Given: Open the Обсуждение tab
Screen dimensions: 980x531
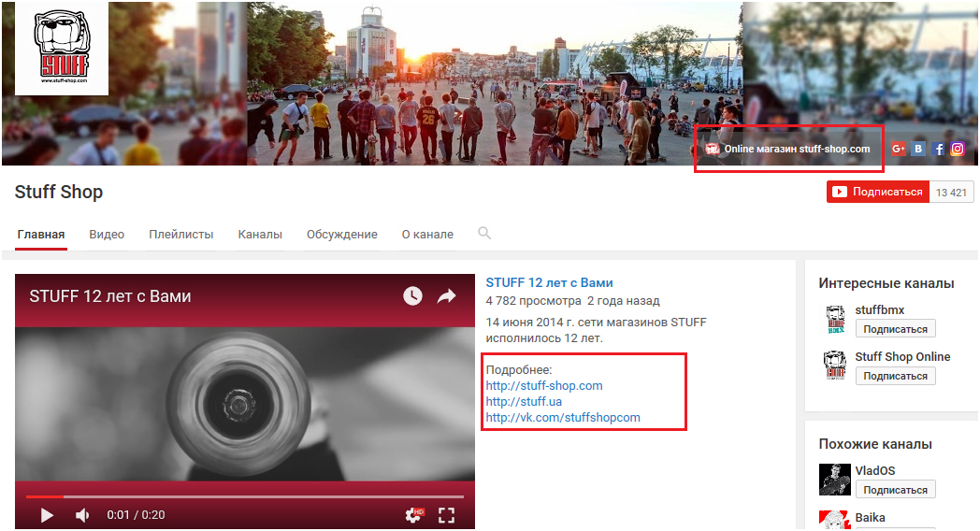Looking at the screenshot, I should point(342,235).
